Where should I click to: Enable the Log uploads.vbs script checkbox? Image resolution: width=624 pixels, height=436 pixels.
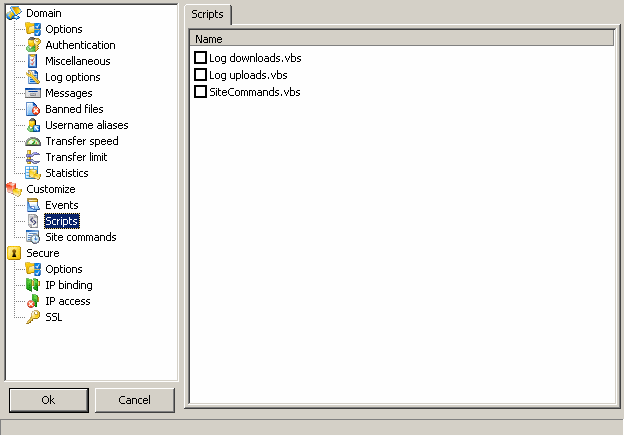200,75
